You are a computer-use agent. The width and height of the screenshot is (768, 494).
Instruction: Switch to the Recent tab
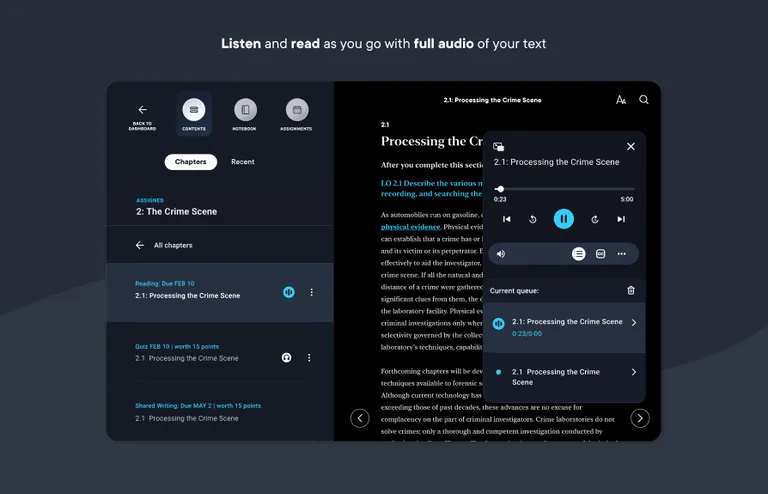coord(243,162)
